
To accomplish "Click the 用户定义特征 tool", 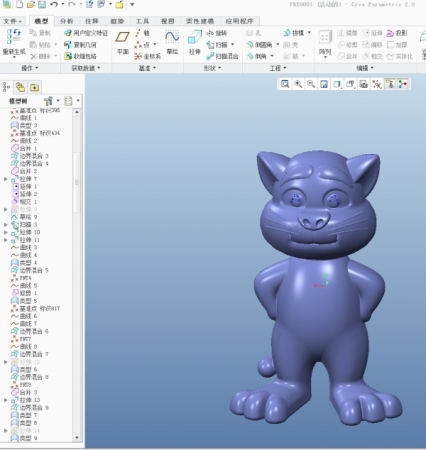I will tap(86, 33).
